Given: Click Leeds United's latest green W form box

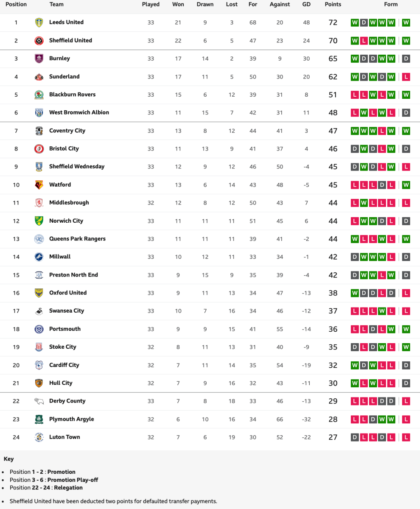Looking at the screenshot, I should point(406,22).
